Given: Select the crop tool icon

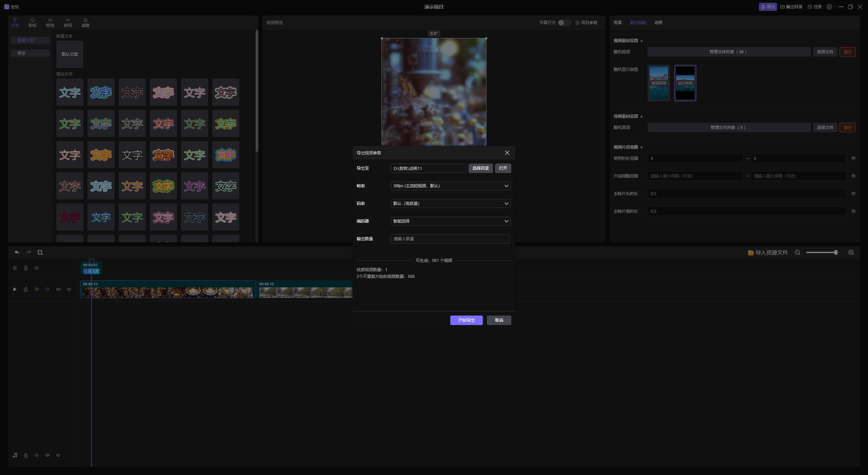Looking at the screenshot, I should tap(40, 252).
